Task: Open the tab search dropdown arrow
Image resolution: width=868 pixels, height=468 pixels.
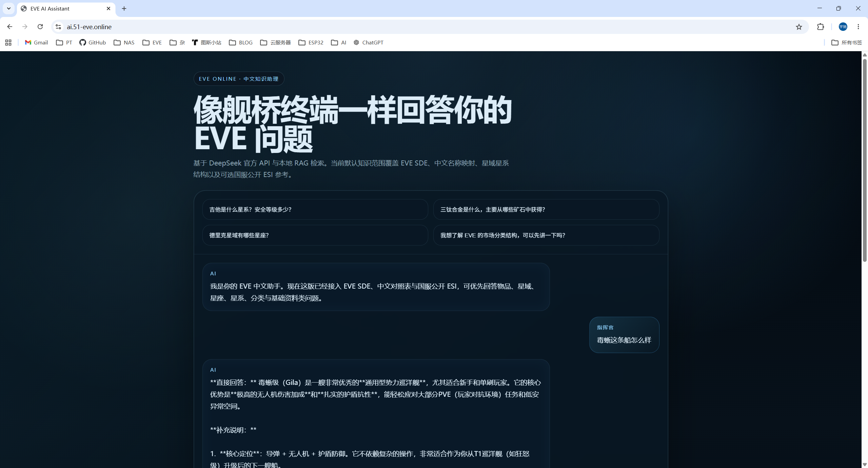Action: pos(9,8)
